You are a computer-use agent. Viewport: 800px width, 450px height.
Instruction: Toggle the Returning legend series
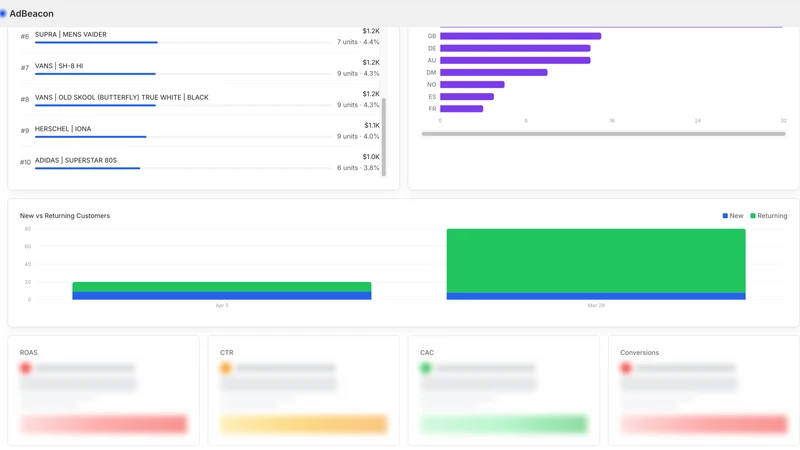768,216
